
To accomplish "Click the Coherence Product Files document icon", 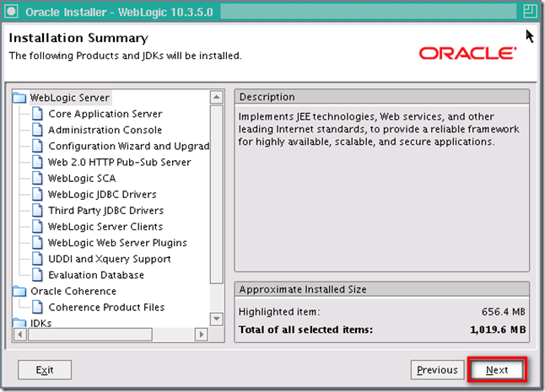I will 37,307.
